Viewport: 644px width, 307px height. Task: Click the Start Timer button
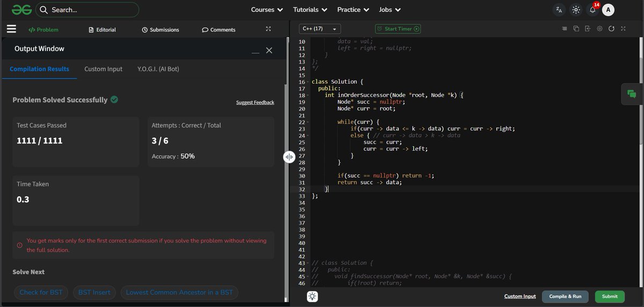398,28
